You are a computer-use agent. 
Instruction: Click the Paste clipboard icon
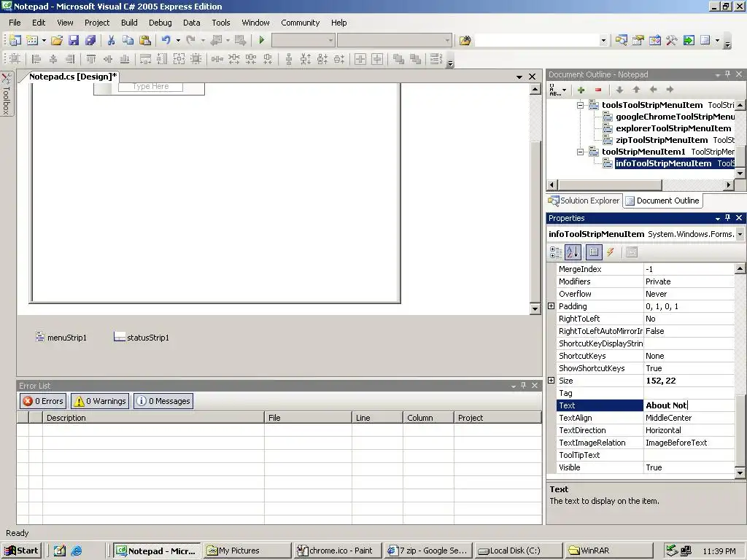145,41
